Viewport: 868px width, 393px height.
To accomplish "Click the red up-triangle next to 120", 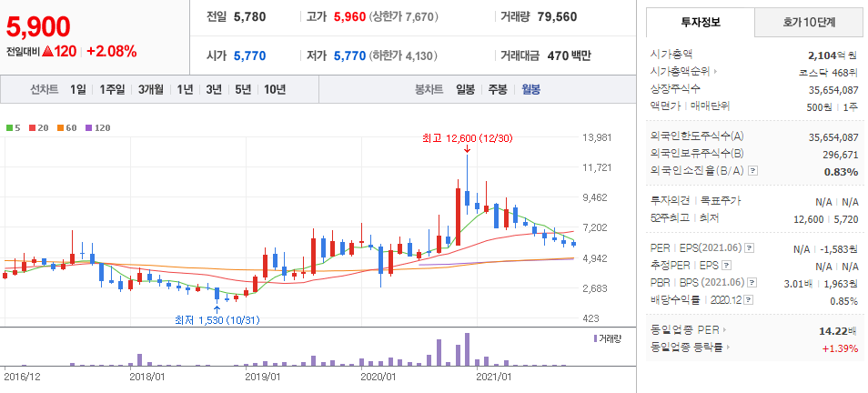I will click(47, 52).
